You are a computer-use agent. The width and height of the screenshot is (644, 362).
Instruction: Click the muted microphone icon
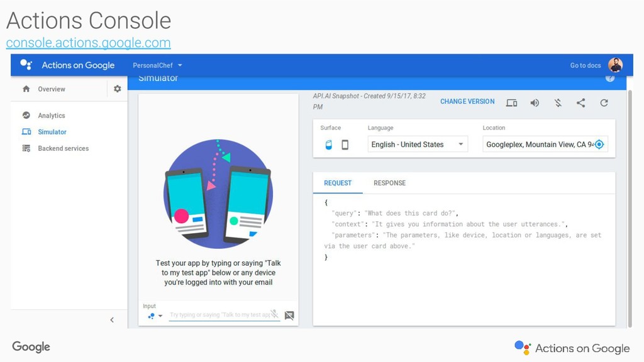point(274,314)
